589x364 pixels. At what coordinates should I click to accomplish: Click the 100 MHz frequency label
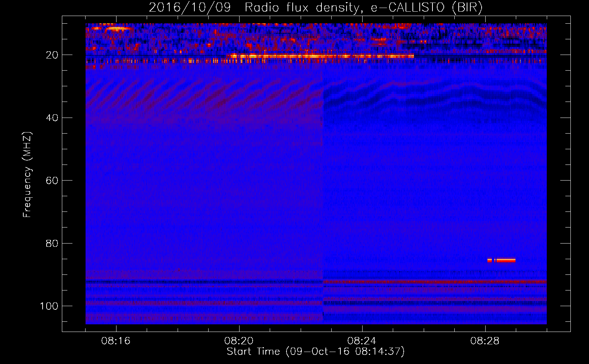[49, 306]
